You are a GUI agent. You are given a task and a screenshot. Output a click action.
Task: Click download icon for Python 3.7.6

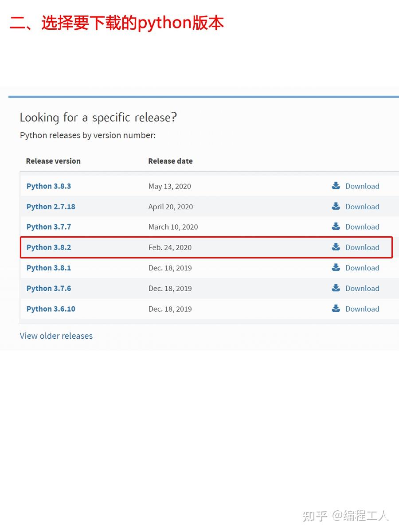coord(336,288)
